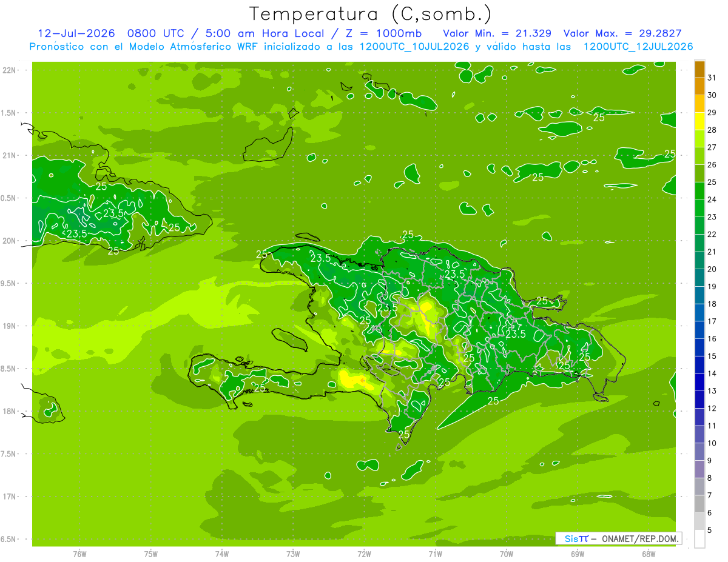Click the "1200UTC_12JUL2026" valid-until time
The width and height of the screenshot is (728, 562).
point(638,47)
